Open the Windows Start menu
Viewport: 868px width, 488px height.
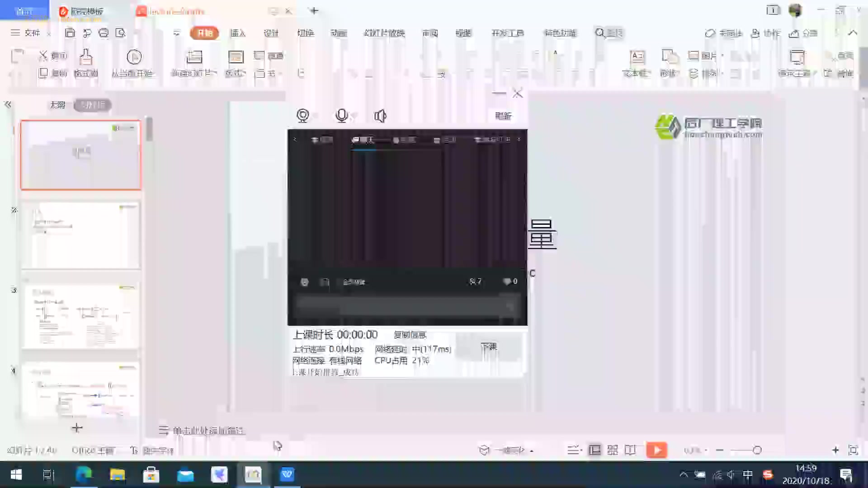(16, 474)
